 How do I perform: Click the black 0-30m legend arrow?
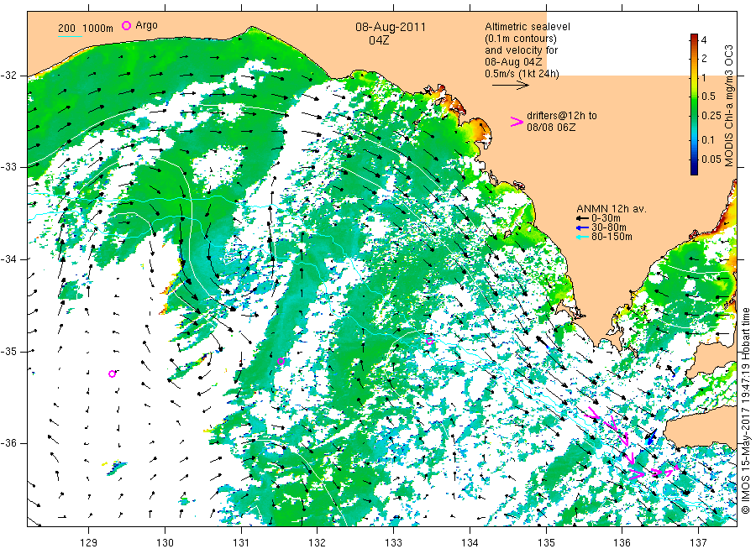[582, 218]
